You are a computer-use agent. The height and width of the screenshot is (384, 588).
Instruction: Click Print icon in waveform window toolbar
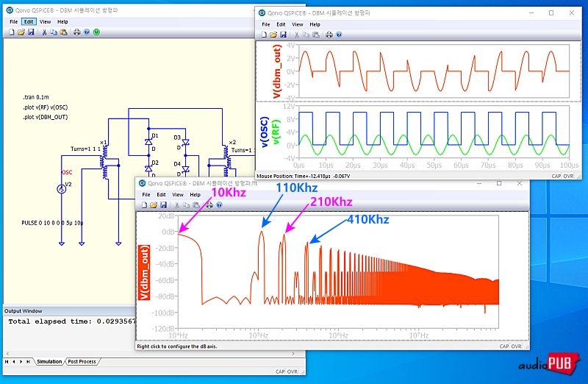pyautogui.click(x=329, y=35)
